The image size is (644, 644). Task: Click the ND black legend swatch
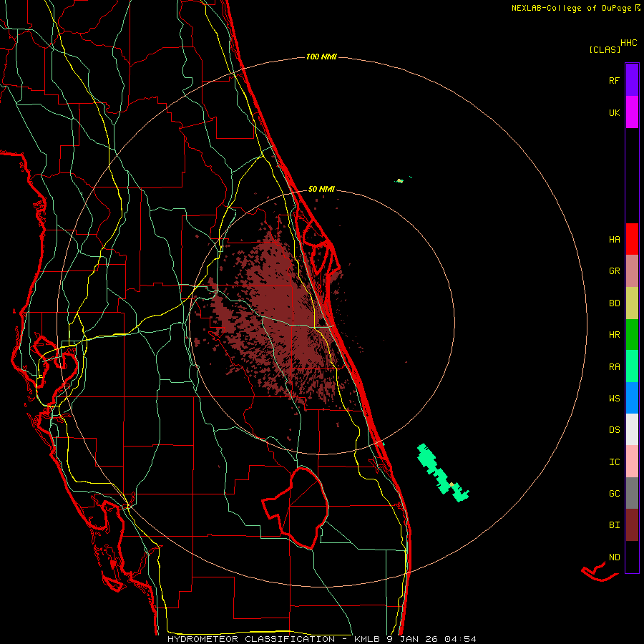click(632, 557)
